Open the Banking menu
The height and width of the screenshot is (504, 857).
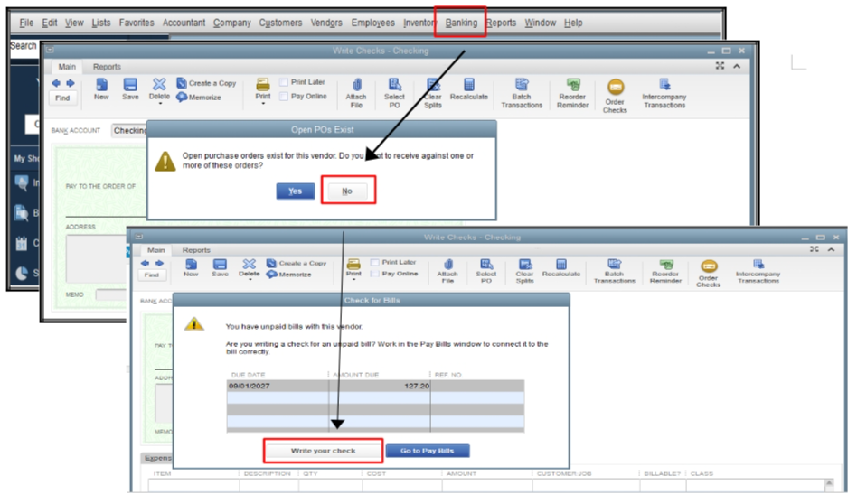pos(461,23)
